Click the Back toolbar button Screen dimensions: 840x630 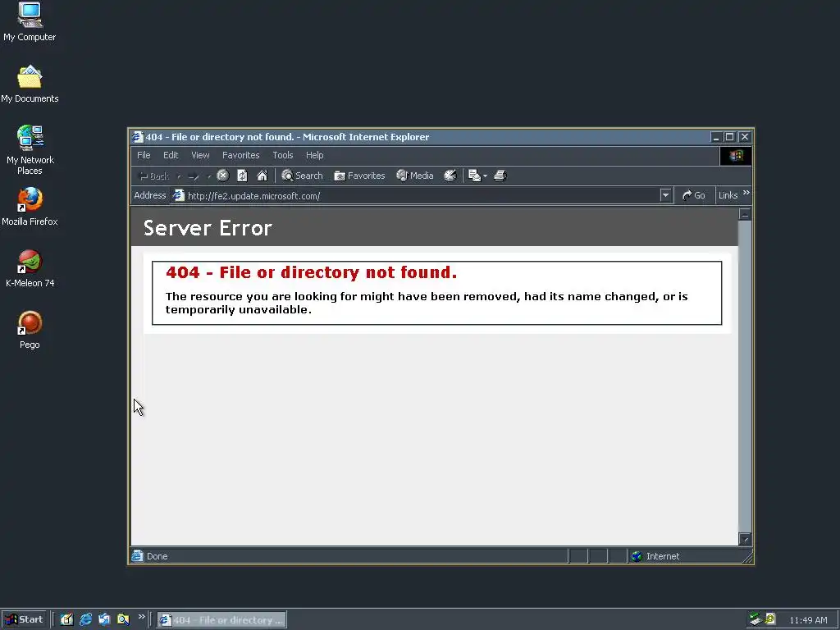click(153, 176)
